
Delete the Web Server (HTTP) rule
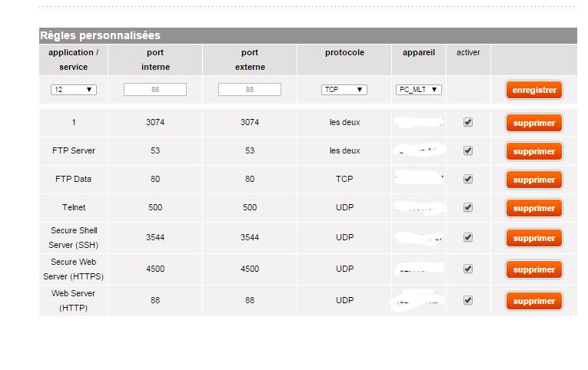[533, 301]
